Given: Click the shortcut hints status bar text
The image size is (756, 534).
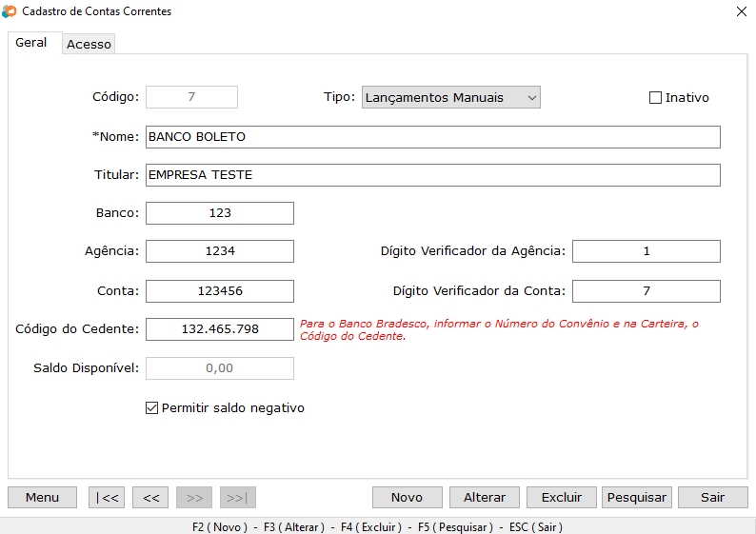Looking at the screenshot, I should (377, 527).
